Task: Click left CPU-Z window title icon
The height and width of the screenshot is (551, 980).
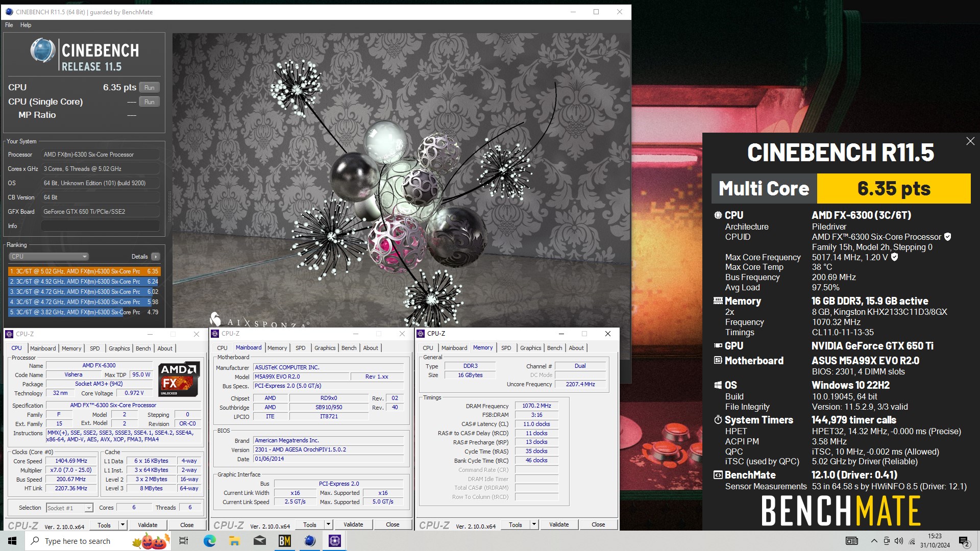Action: 9,334
